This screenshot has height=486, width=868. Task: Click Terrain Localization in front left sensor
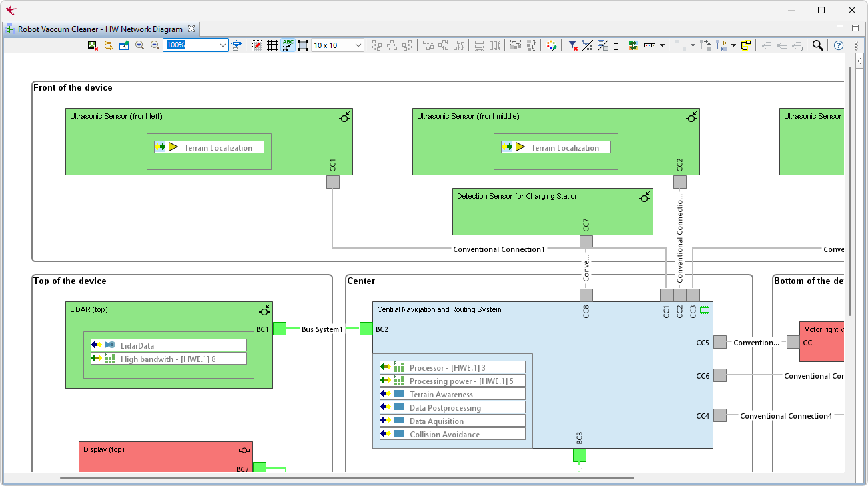209,147
